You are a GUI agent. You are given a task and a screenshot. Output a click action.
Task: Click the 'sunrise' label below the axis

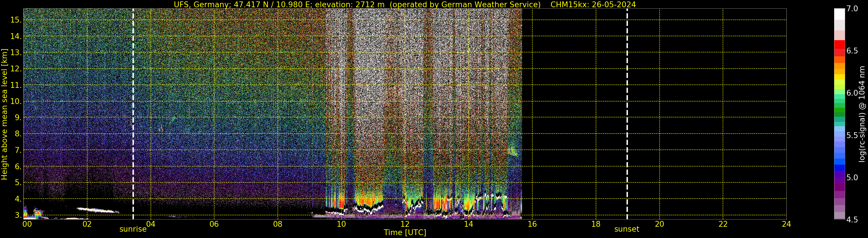pyautogui.click(x=133, y=229)
